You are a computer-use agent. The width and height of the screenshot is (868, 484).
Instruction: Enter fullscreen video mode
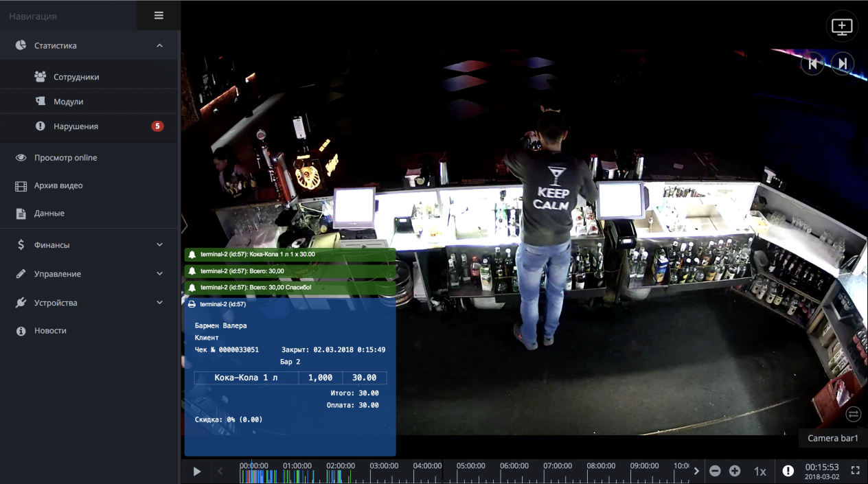point(855,471)
